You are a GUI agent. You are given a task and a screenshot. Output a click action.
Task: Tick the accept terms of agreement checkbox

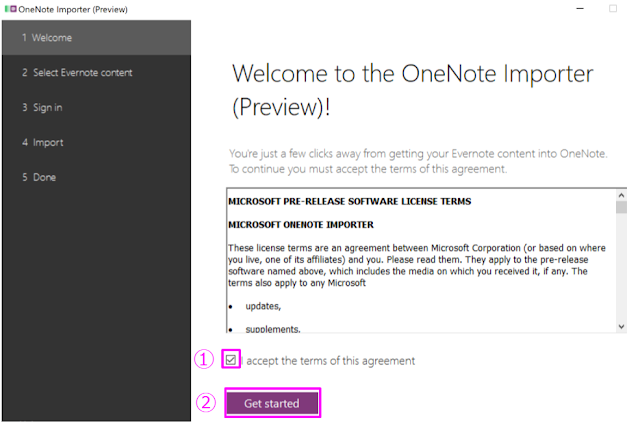click(x=231, y=360)
